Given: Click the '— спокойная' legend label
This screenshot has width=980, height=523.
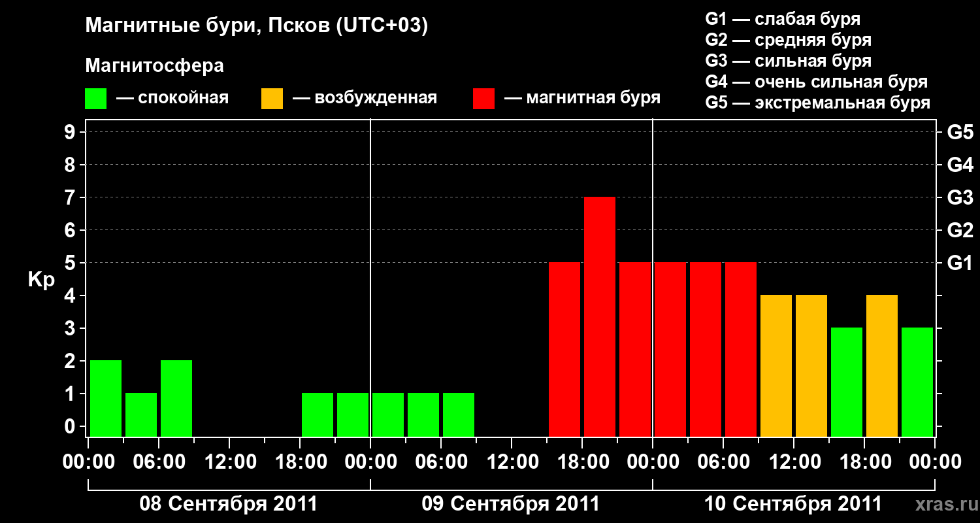Looking at the screenshot, I should (x=172, y=98).
